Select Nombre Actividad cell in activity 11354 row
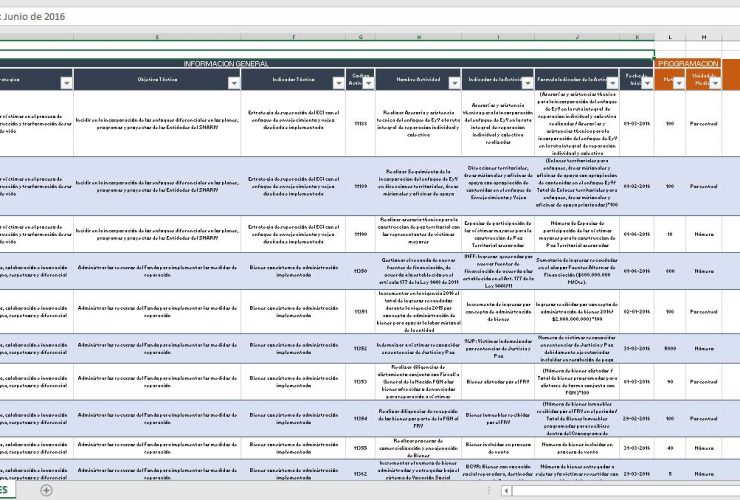 [418, 418]
